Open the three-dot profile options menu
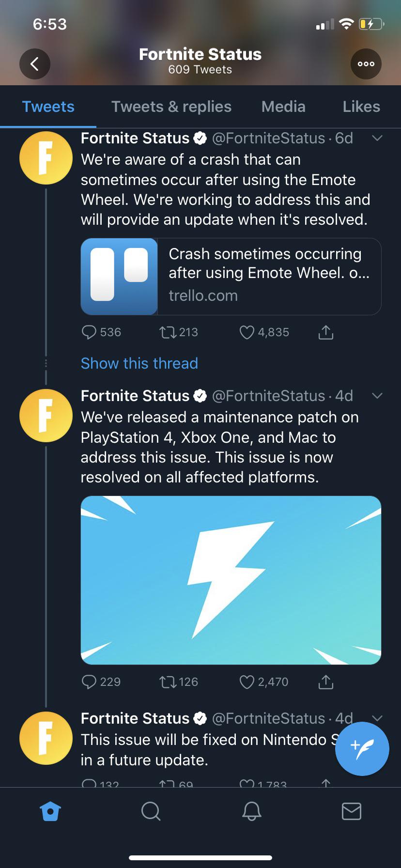401x868 pixels. tap(366, 63)
